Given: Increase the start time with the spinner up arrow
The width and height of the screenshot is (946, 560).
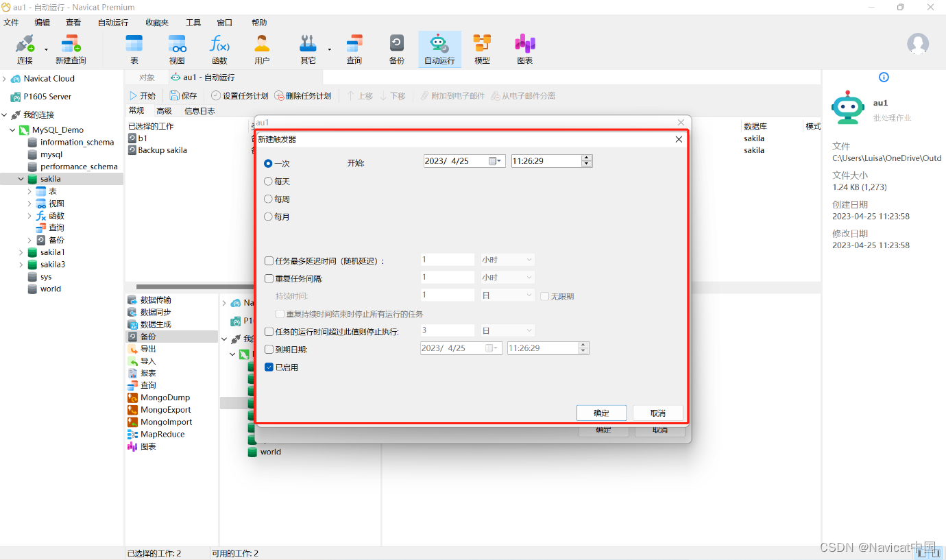Looking at the screenshot, I should click(586, 158).
